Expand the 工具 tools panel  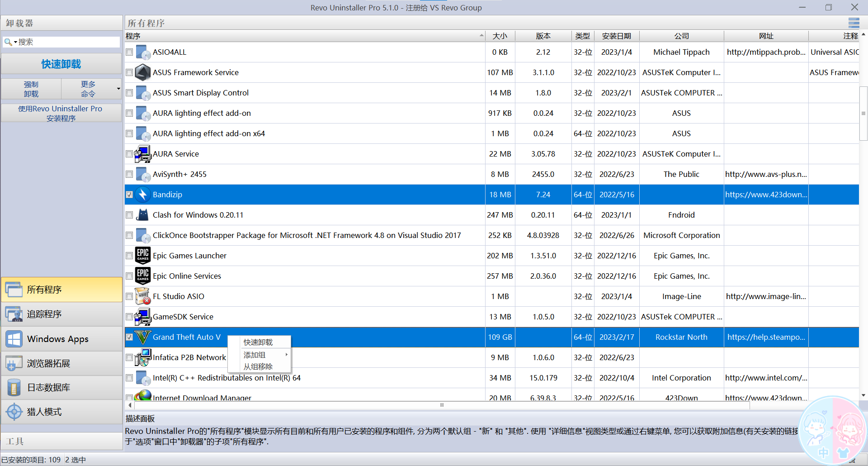click(61, 441)
